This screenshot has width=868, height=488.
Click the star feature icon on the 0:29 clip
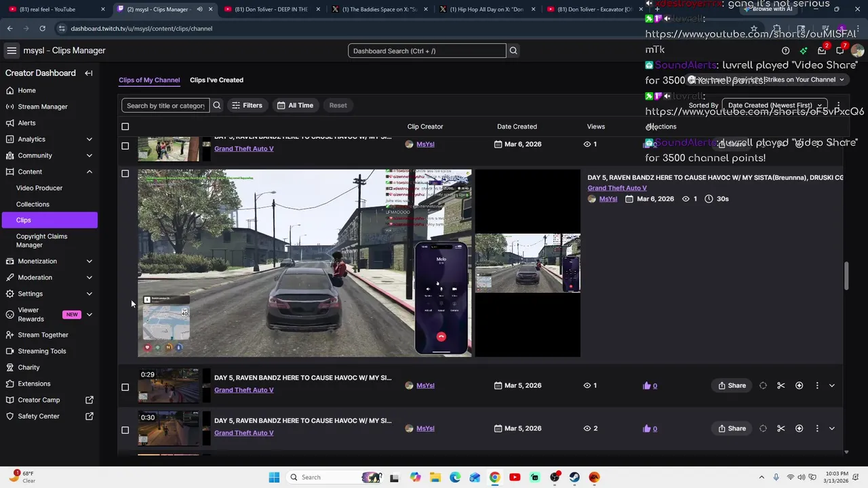point(799,386)
